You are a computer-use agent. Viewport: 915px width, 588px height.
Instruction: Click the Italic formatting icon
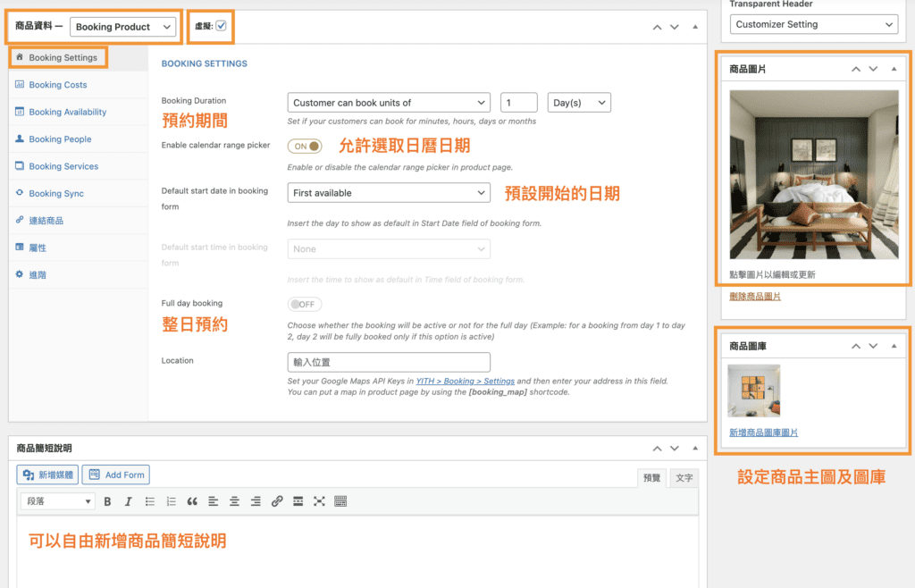(129, 501)
